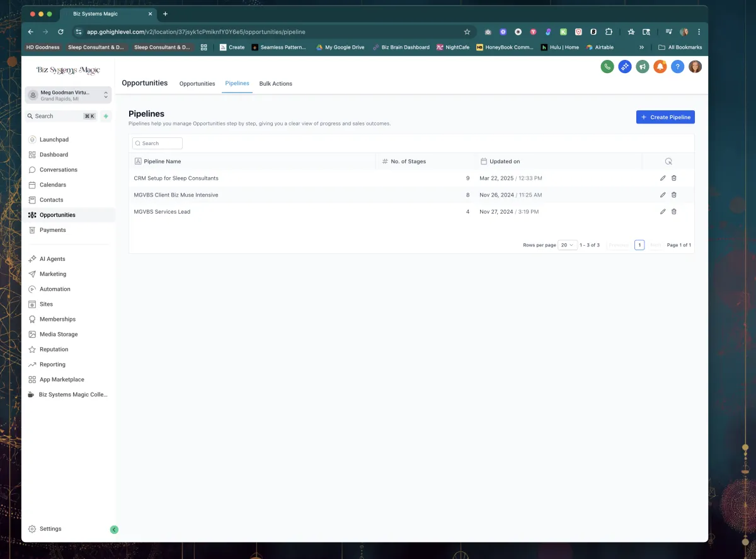The height and width of the screenshot is (559, 756).
Task: Open the Airtable bookmark
Action: tap(600, 47)
